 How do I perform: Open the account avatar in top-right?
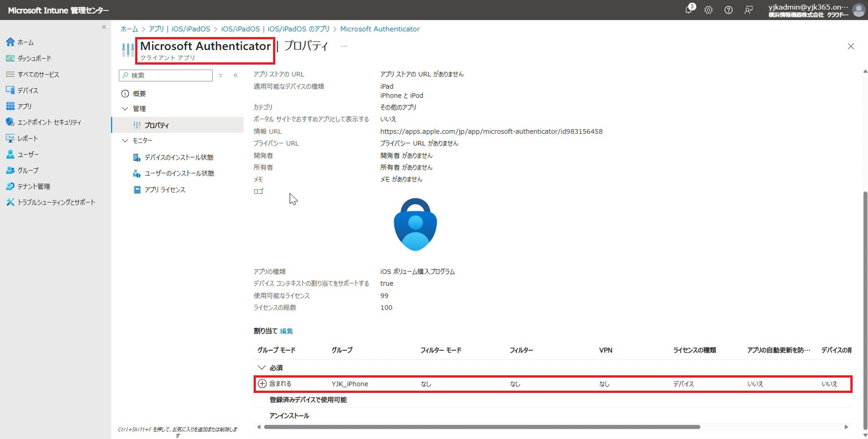(858, 10)
